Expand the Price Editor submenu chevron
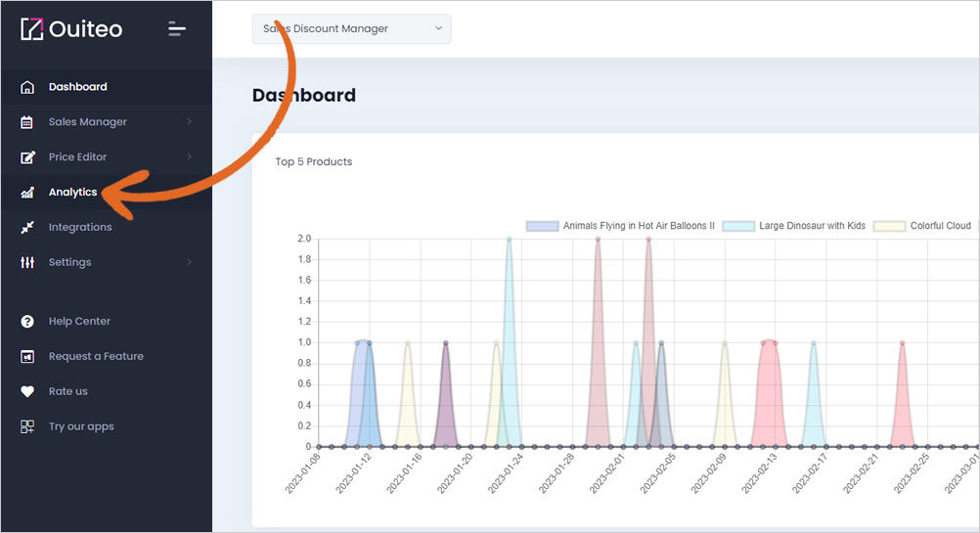980x533 pixels. [190, 156]
